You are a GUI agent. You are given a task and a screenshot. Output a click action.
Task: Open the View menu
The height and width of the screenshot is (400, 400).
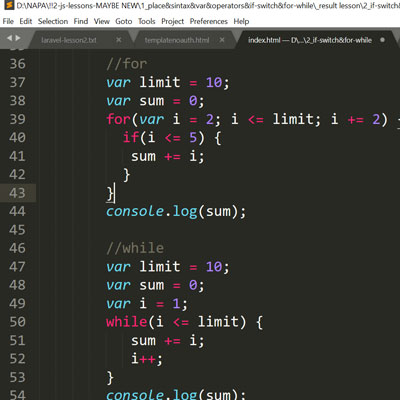pos(102,21)
